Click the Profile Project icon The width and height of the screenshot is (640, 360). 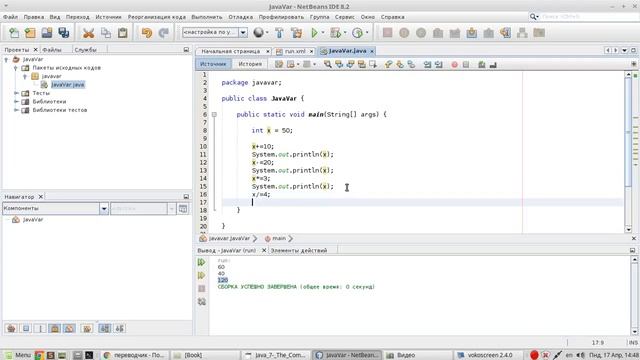(358, 33)
